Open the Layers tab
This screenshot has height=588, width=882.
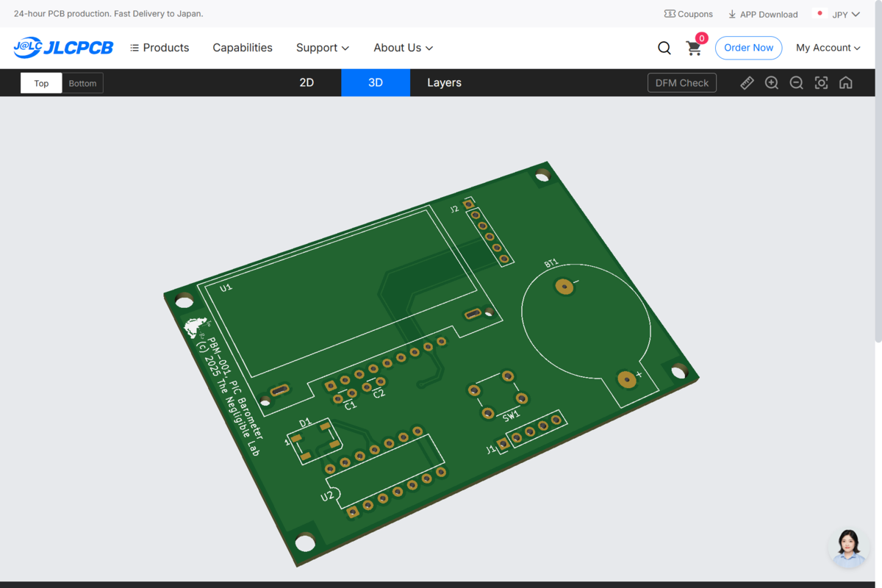click(x=445, y=82)
